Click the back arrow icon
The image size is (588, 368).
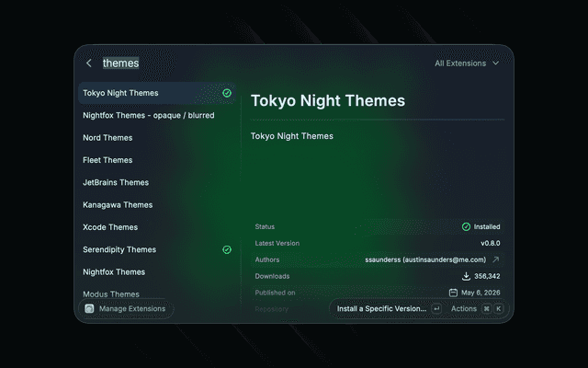pos(89,63)
